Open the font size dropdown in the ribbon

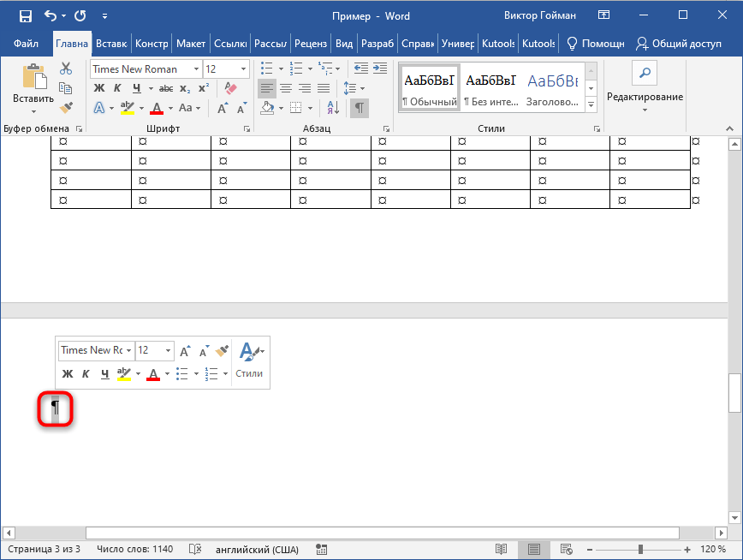244,69
